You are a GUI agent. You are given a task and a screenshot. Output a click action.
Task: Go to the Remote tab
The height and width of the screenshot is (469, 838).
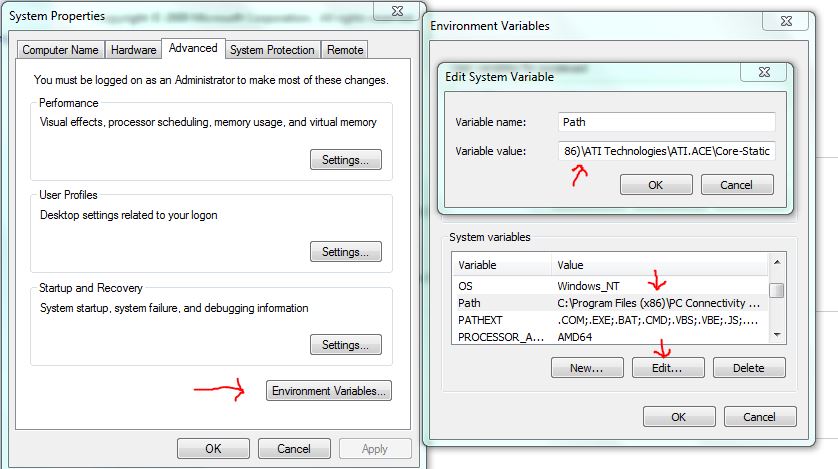click(345, 50)
